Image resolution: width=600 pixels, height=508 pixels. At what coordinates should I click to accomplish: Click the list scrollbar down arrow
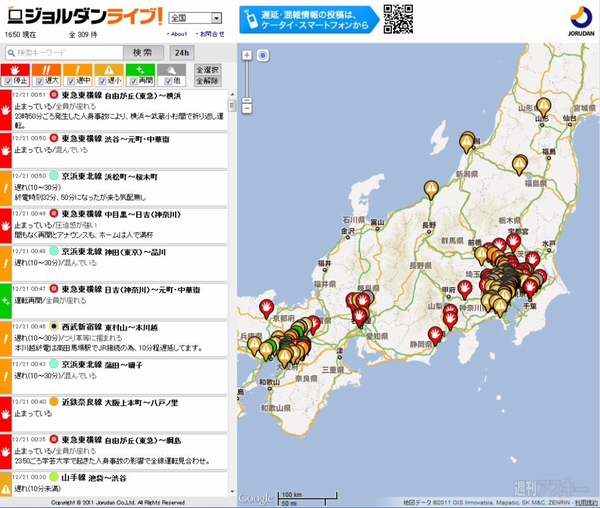[232, 492]
